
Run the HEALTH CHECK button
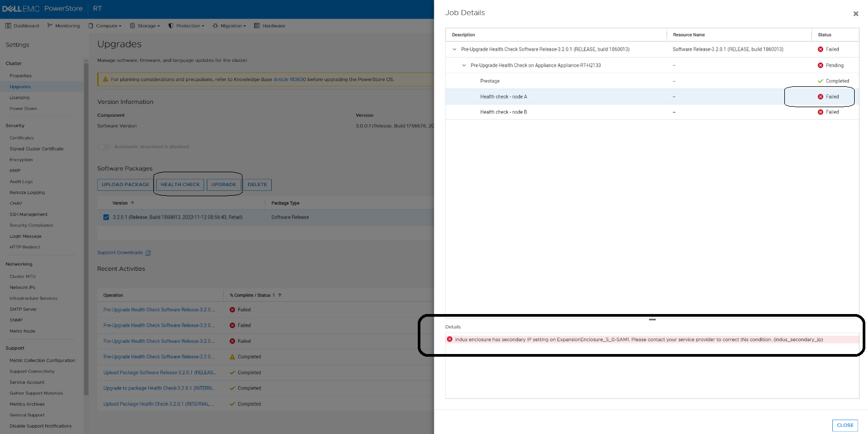(x=180, y=184)
